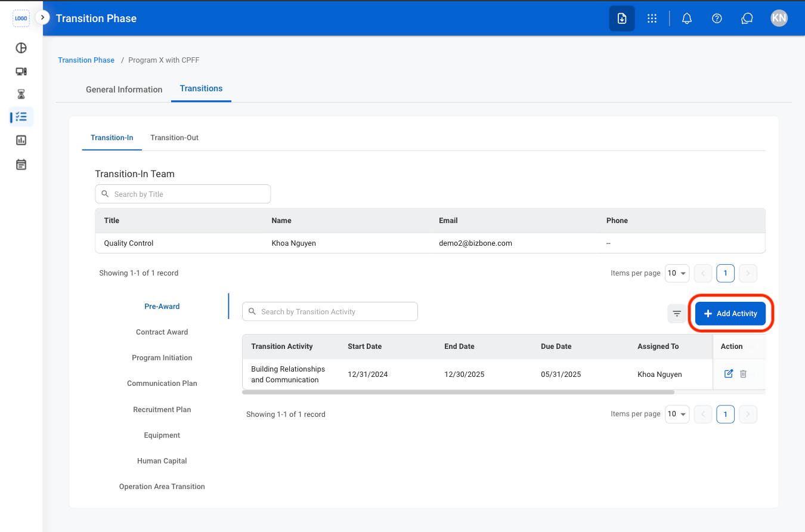Click the demo2@bizbone.com email cell
Image resolution: width=805 pixels, height=532 pixels.
click(x=475, y=243)
